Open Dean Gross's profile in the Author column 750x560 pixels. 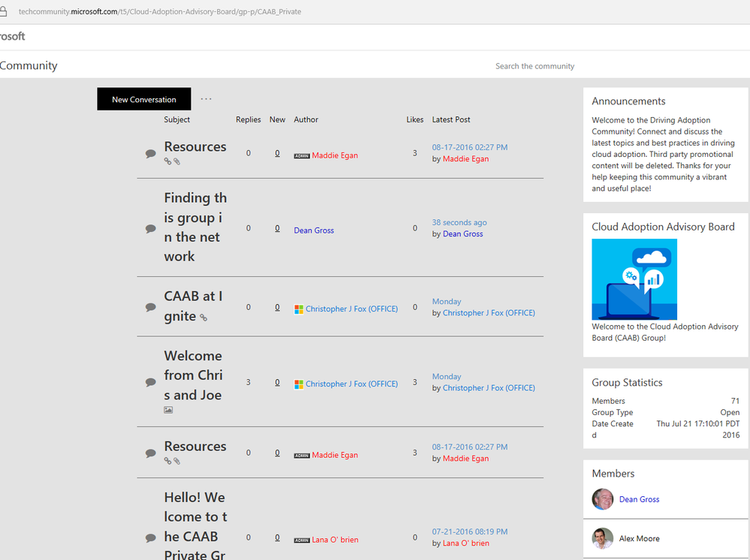click(x=314, y=230)
